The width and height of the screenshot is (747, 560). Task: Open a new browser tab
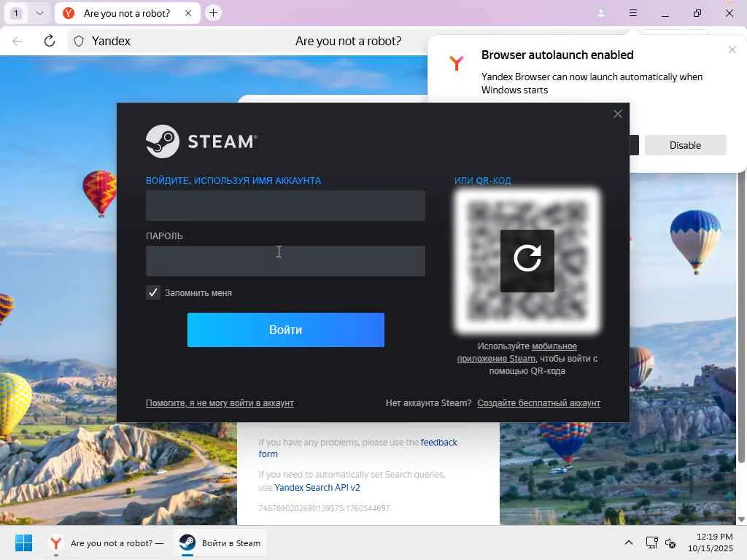pos(214,13)
